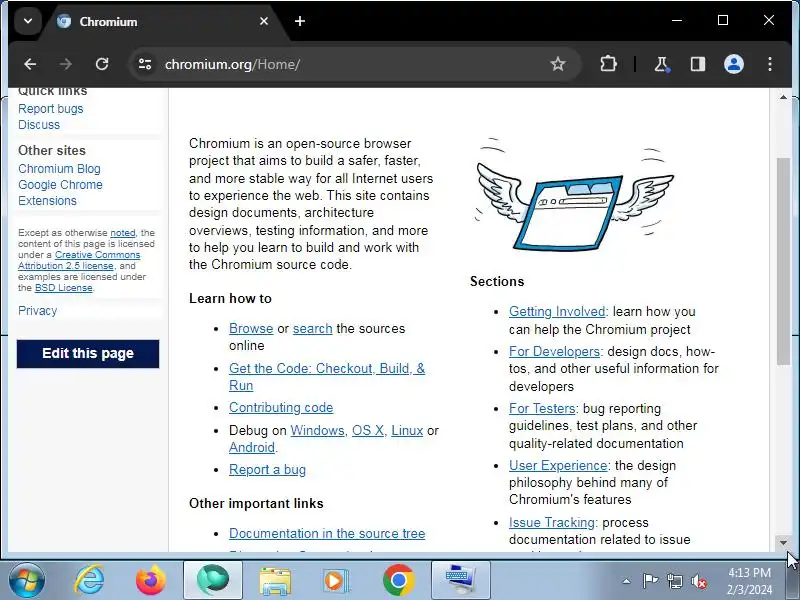Open the Extensions puzzle icon

(x=608, y=64)
